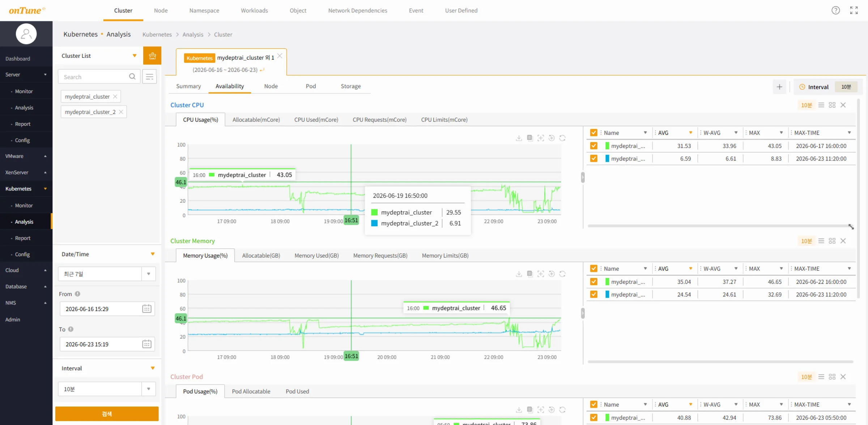This screenshot has width=868, height=425.
Task: Uncheck CPU row with AVG 31.53
Action: pyautogui.click(x=593, y=146)
